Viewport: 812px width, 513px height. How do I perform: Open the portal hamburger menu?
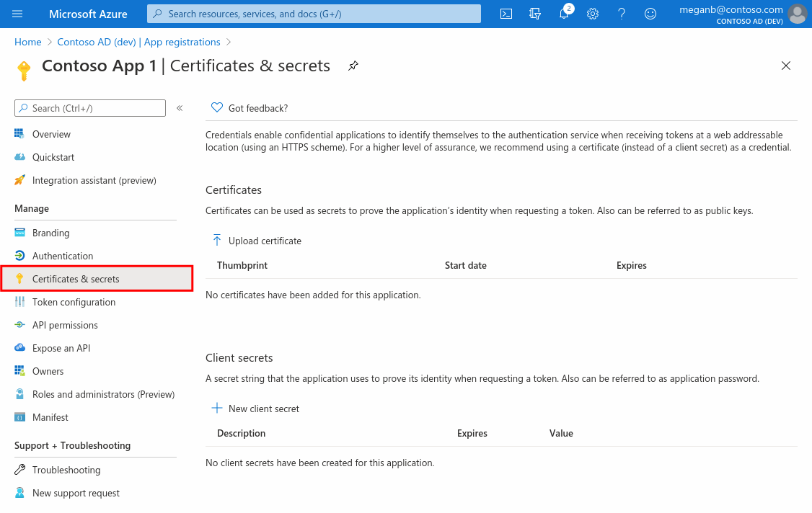(17, 14)
